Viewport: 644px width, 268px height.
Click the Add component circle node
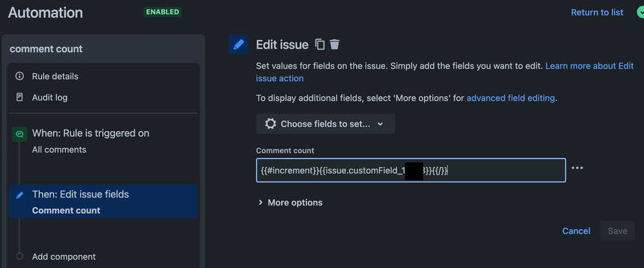click(19, 256)
